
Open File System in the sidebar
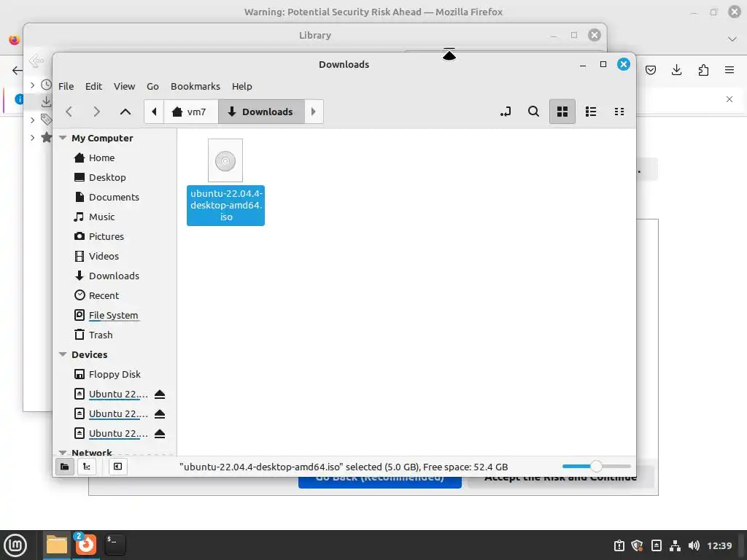click(x=115, y=315)
